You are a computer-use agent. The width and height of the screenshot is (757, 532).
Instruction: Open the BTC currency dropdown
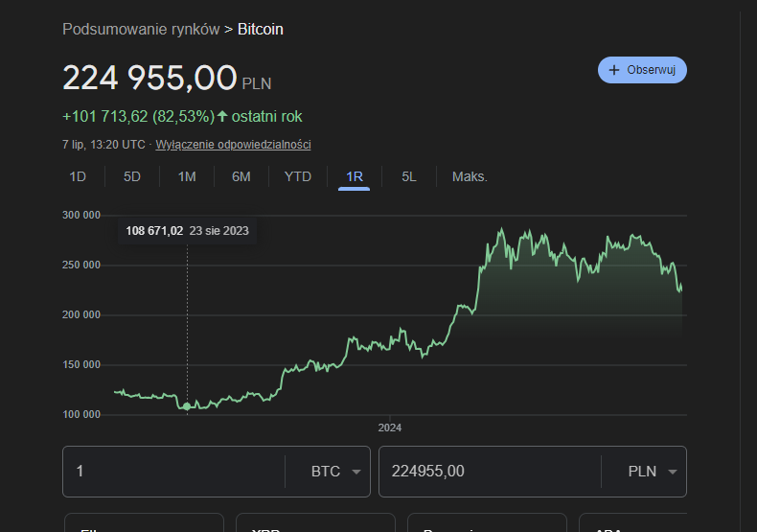tap(336, 472)
